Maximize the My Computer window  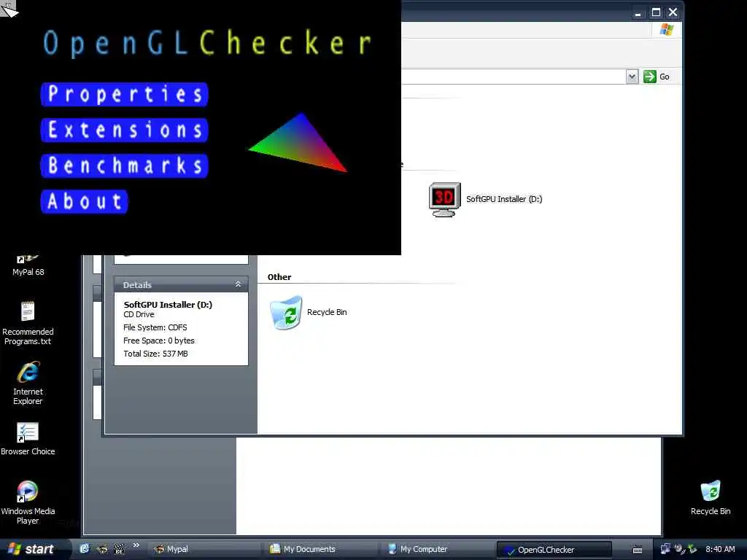[656, 12]
